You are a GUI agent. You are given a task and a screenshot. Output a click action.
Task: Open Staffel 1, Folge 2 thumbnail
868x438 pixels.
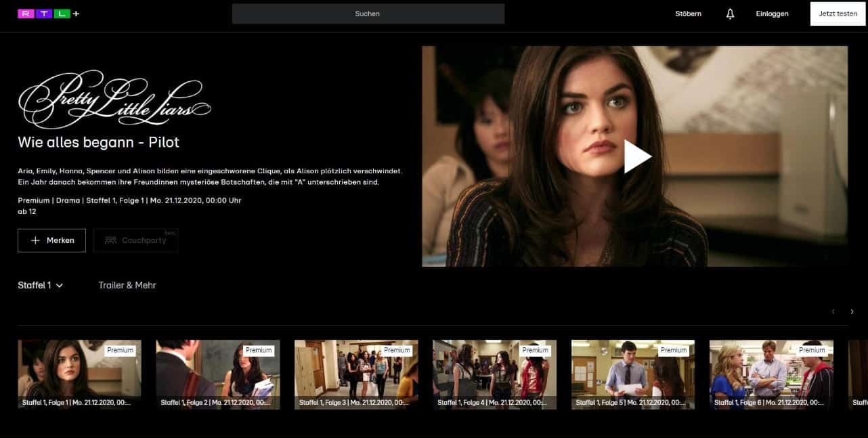pyautogui.click(x=217, y=374)
